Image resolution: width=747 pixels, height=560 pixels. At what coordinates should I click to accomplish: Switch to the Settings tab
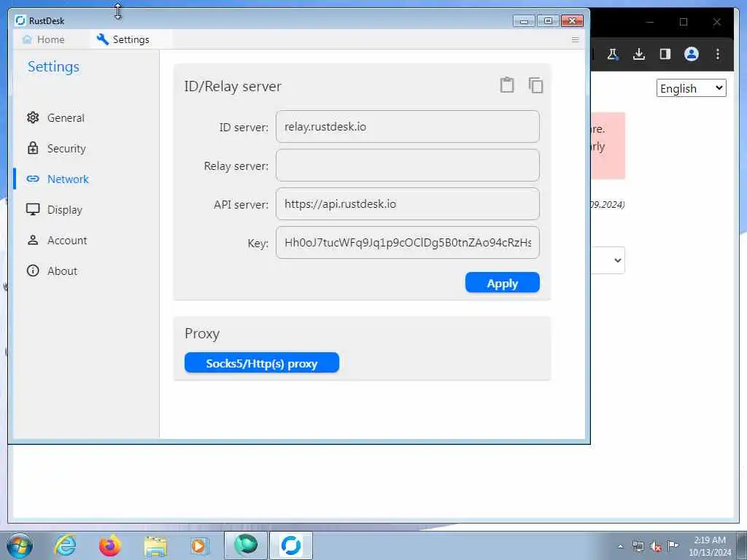tap(123, 39)
